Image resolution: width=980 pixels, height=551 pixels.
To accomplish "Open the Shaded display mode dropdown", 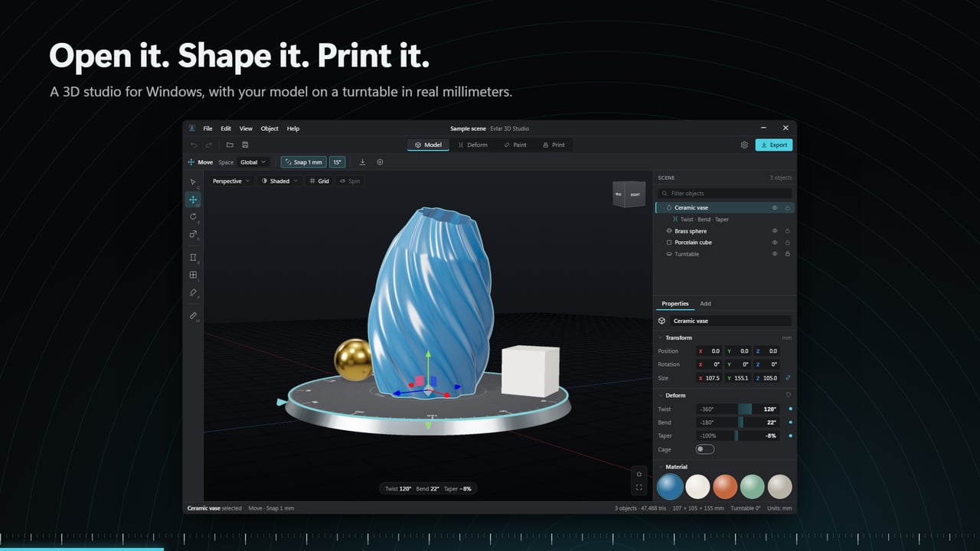I will coord(279,181).
